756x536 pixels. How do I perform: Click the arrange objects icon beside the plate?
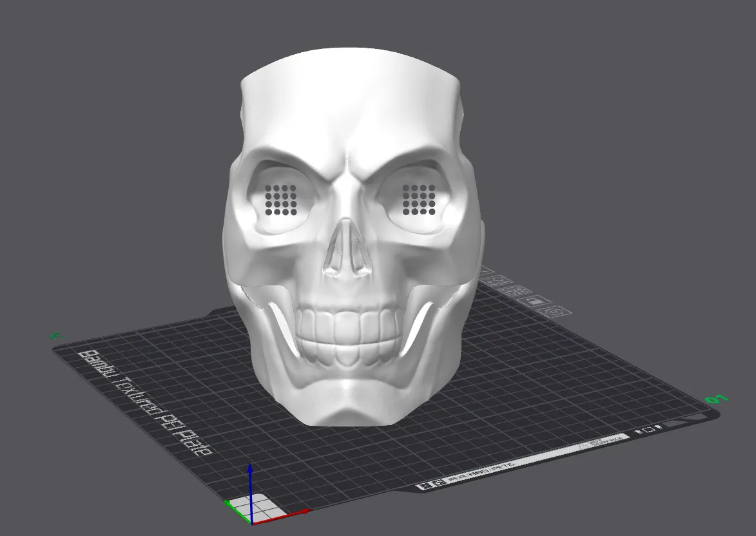click(x=516, y=291)
